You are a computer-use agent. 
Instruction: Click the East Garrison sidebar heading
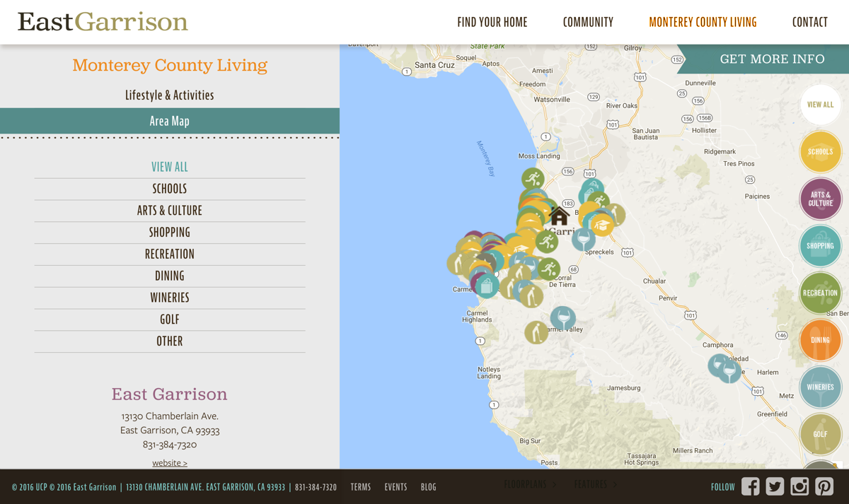(x=170, y=394)
